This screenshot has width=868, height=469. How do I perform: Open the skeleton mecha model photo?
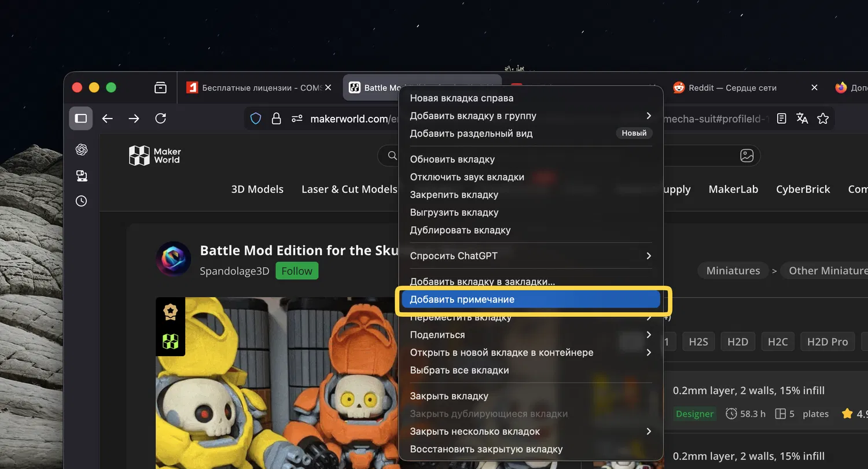tap(278, 383)
